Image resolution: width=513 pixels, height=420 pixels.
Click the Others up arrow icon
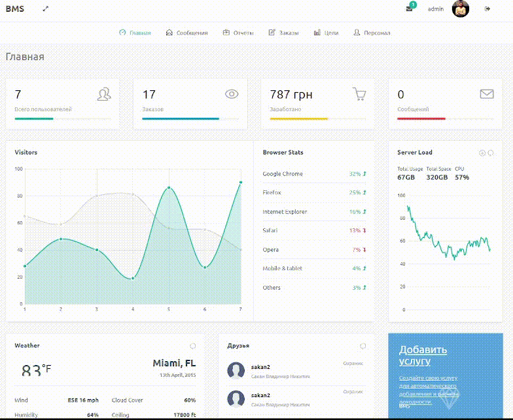[364, 288]
